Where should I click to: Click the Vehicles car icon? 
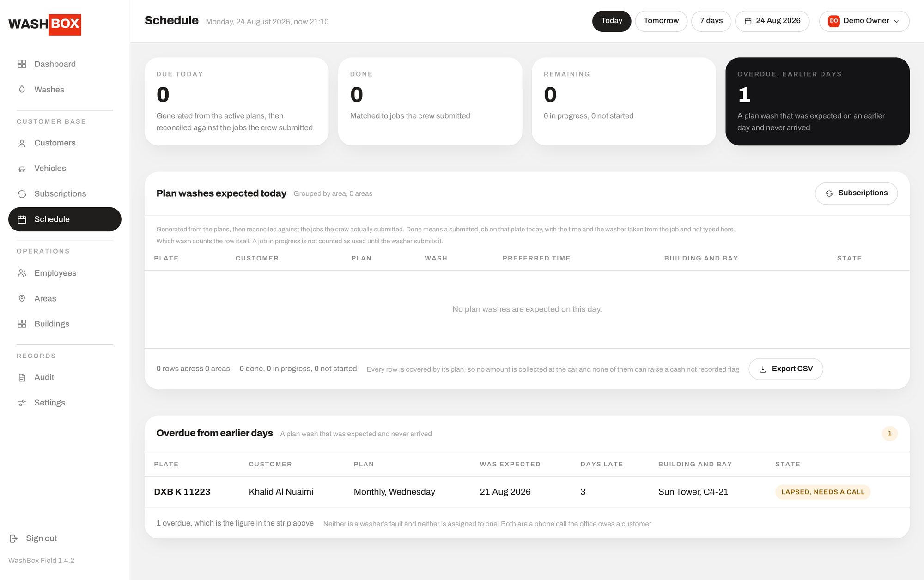click(22, 169)
